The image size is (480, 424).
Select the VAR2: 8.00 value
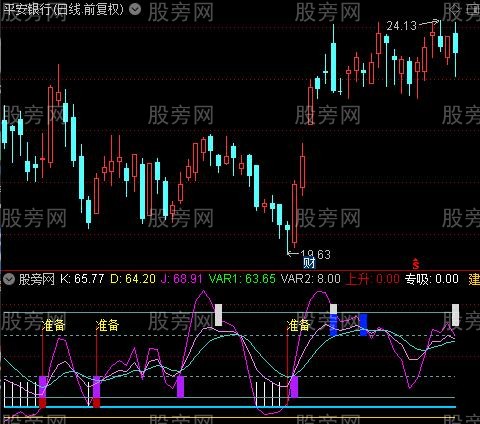click(x=311, y=279)
